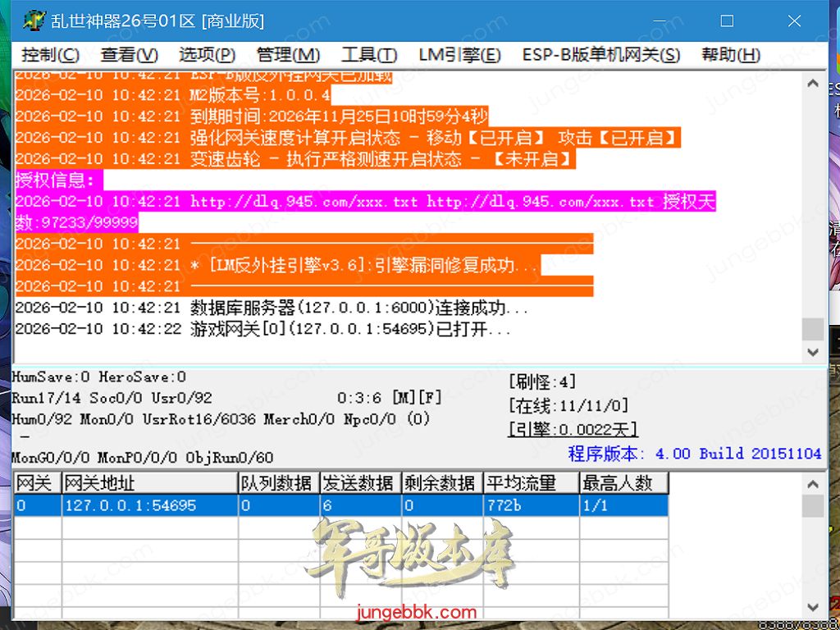Open the 选项(P) menu
Image resolution: width=840 pixels, height=630 pixels.
pos(207,55)
